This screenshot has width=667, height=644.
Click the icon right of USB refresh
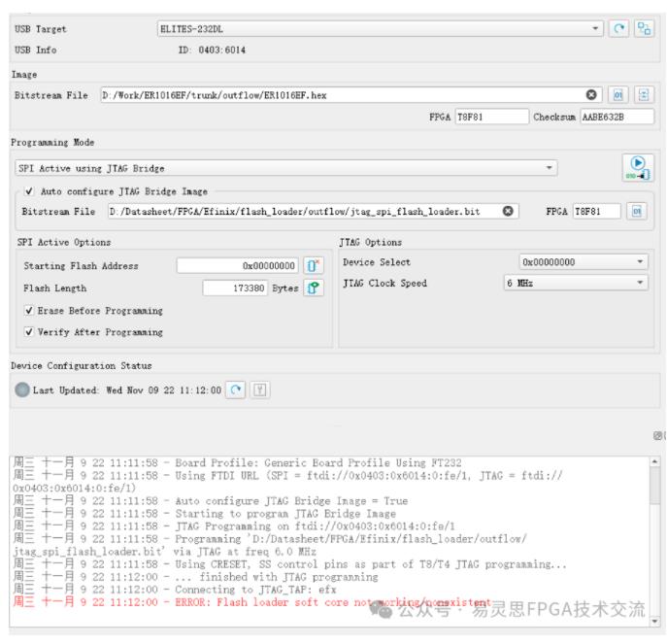(643, 29)
